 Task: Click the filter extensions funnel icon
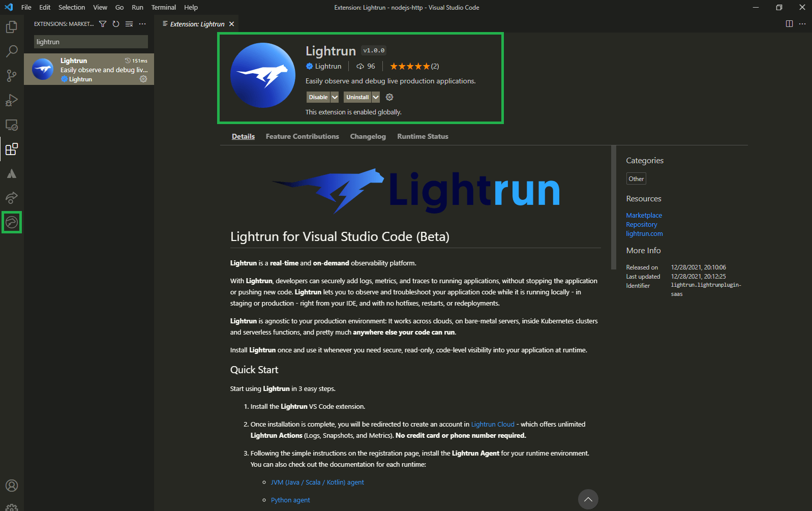tap(103, 24)
